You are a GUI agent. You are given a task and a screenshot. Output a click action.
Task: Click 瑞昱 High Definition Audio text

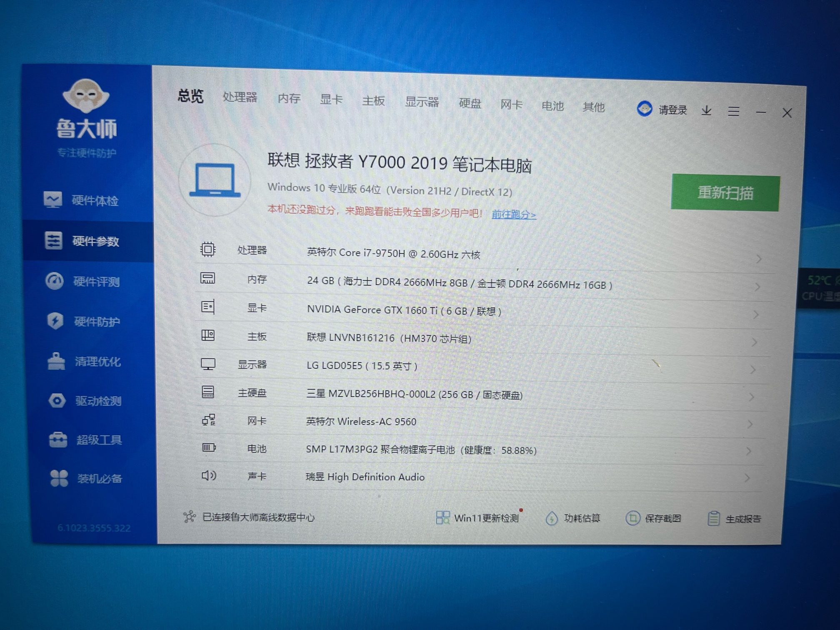[365, 477]
